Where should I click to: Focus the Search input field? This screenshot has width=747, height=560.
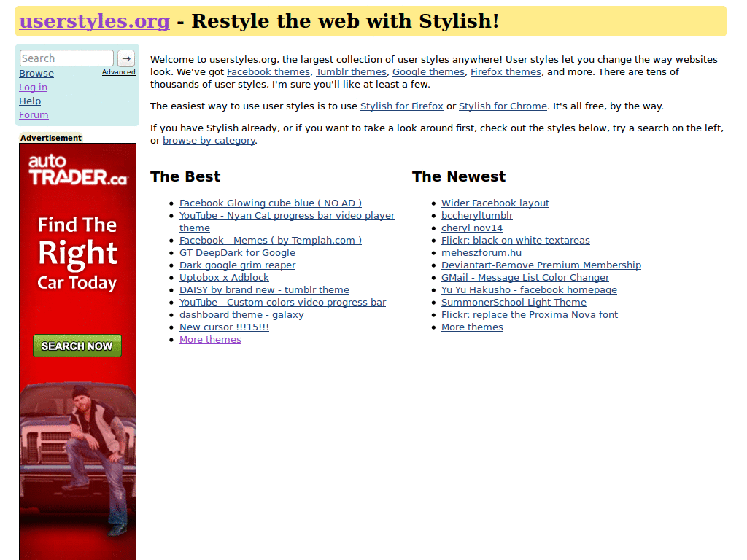click(66, 58)
